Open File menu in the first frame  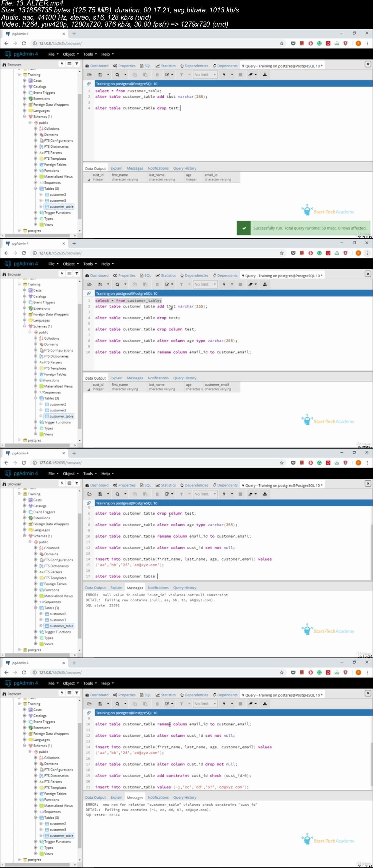click(53, 54)
